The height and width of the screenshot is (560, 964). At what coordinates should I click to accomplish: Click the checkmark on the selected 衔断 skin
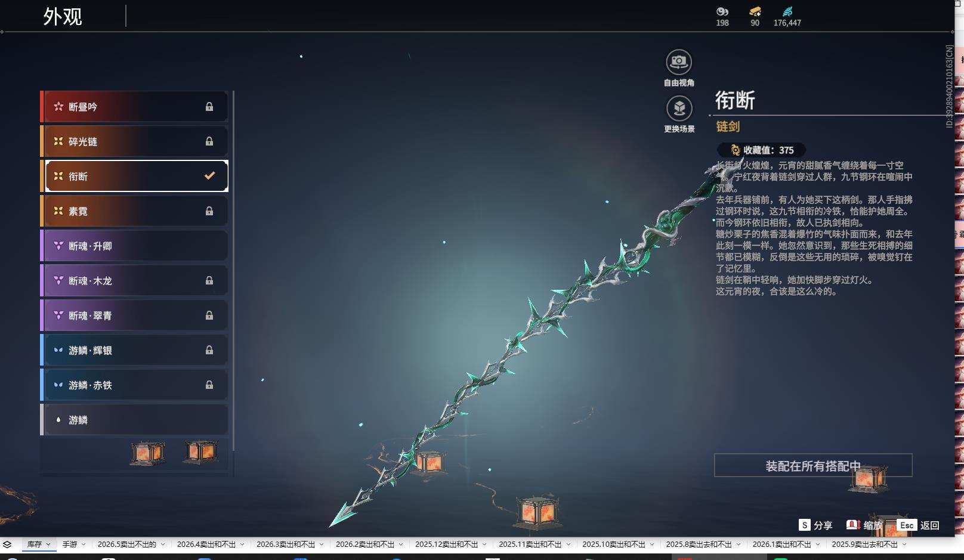coord(209,176)
